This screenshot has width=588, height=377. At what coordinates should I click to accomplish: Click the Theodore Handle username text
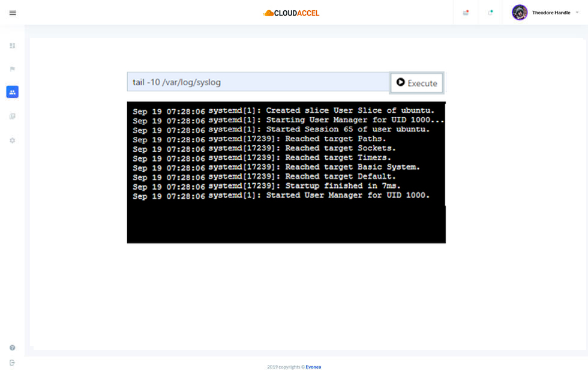(551, 13)
